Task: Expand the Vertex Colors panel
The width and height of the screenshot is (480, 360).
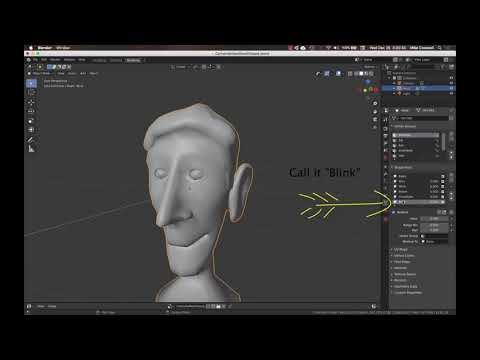Action: (403, 256)
